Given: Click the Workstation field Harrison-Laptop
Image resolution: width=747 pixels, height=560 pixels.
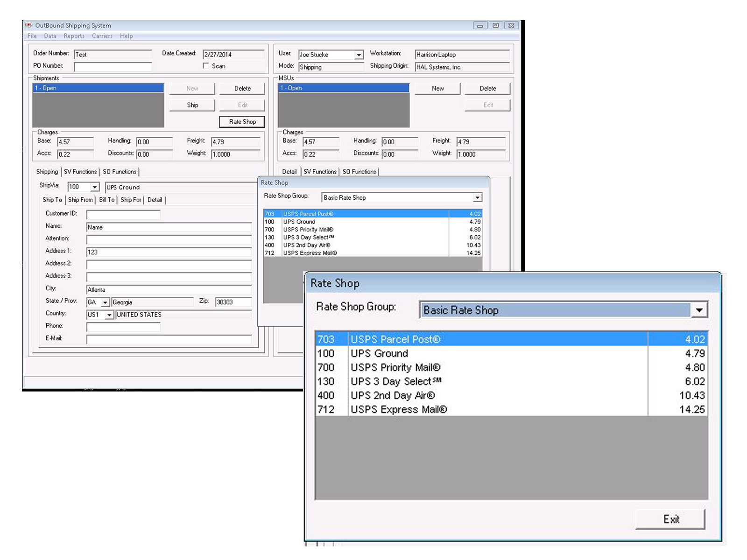Looking at the screenshot, I should [x=462, y=55].
